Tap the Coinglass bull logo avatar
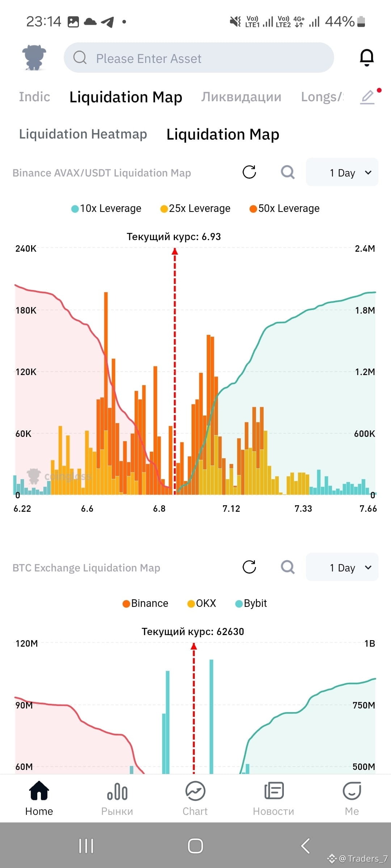Image resolution: width=391 pixels, height=868 pixels. click(x=34, y=57)
